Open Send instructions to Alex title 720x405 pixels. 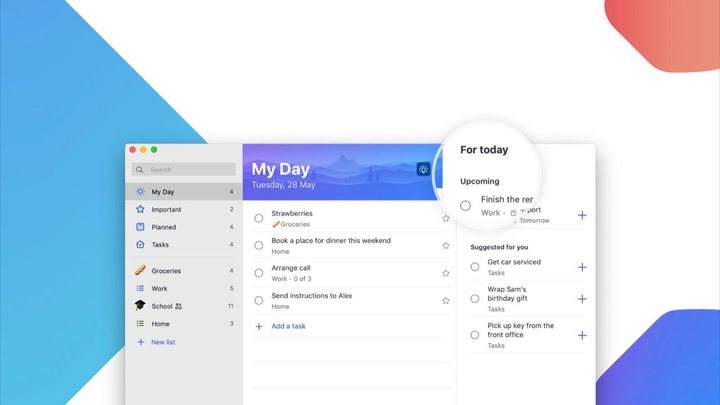coord(312,296)
